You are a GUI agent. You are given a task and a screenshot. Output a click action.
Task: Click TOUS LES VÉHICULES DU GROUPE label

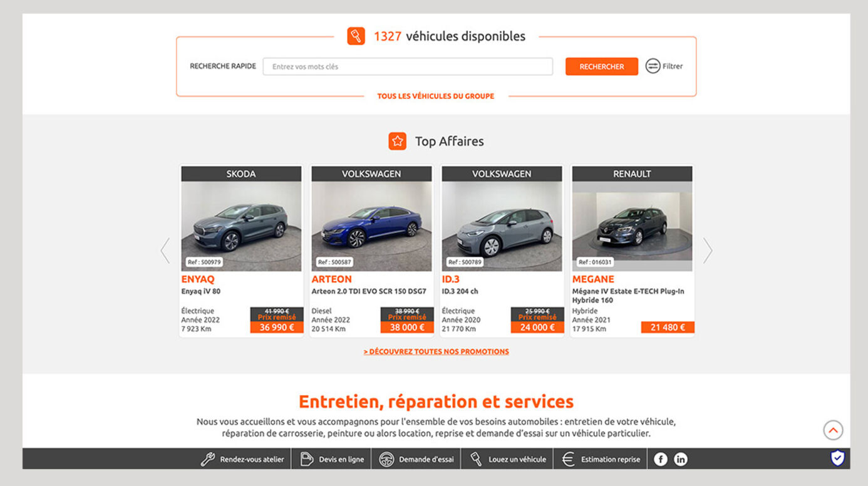[435, 96]
